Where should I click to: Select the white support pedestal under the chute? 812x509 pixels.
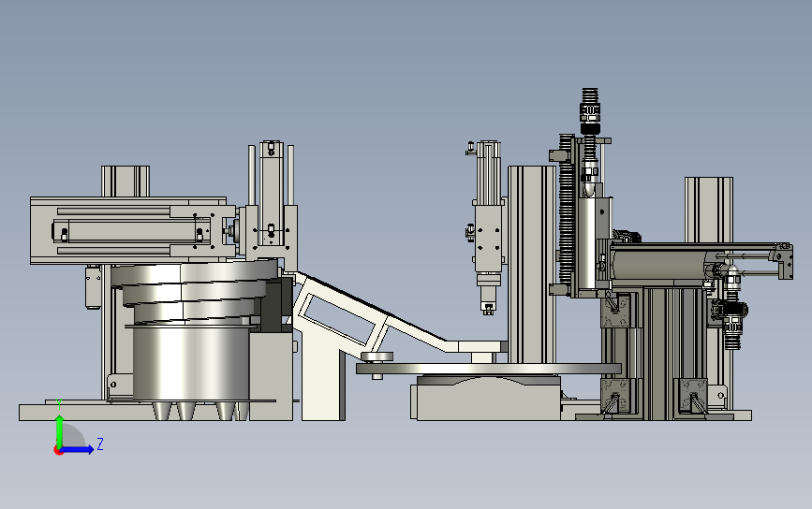click(x=323, y=372)
